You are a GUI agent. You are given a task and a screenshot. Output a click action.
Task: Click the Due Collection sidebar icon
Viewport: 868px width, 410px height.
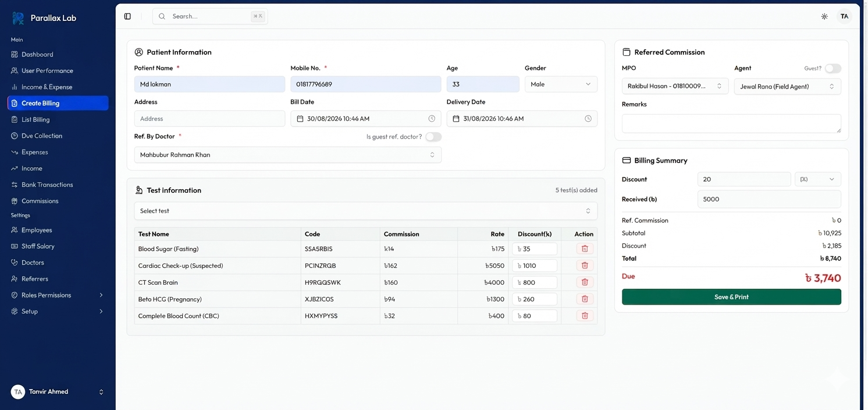(x=15, y=136)
